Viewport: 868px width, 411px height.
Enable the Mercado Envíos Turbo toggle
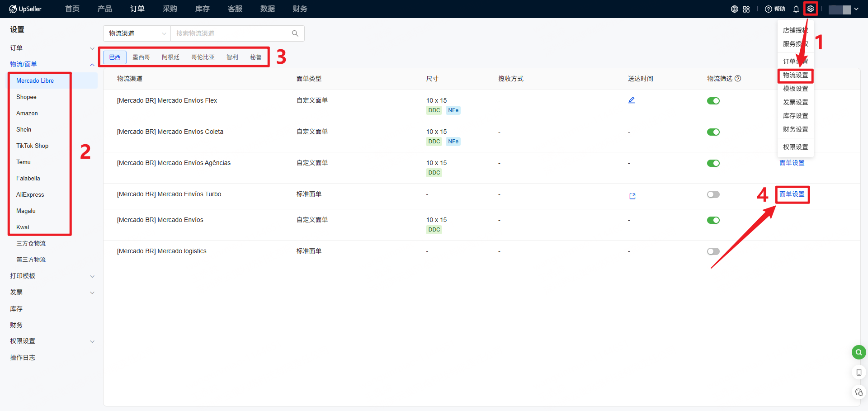tap(713, 194)
